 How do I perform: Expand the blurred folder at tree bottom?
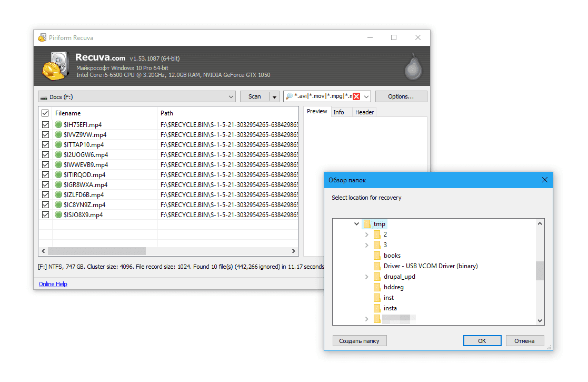(367, 319)
